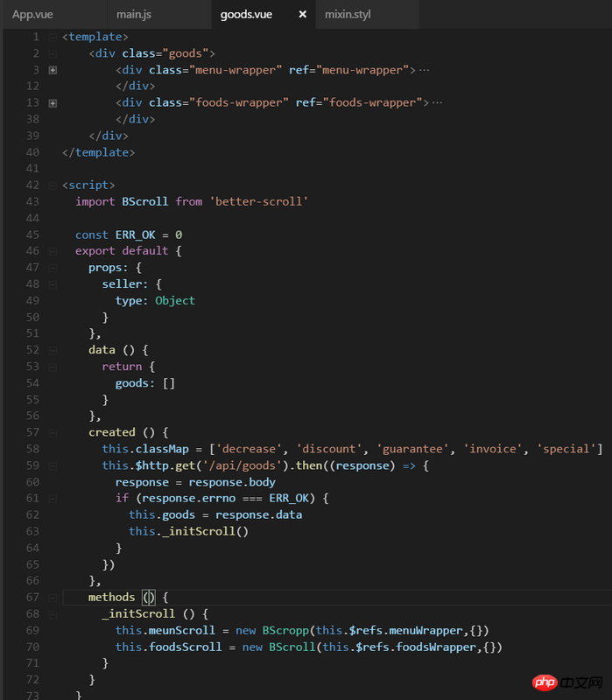Image resolution: width=612 pixels, height=700 pixels.
Task: Click the 'decrease' string
Action: coord(249,449)
